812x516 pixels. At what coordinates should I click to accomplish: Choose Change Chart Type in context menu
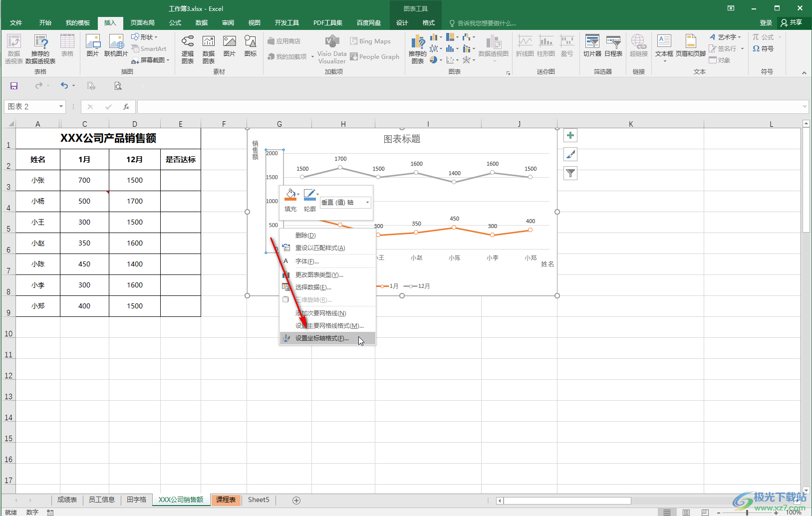tap(327, 274)
